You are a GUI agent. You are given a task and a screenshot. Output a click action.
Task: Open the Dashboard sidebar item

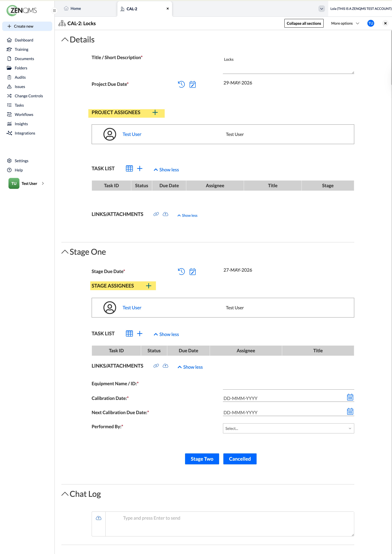click(x=24, y=40)
